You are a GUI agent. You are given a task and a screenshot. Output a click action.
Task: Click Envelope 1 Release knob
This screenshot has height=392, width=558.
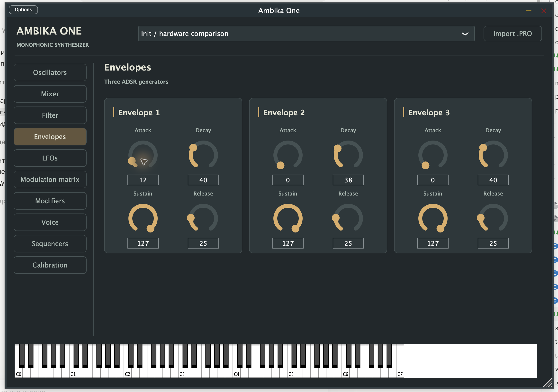point(203,218)
